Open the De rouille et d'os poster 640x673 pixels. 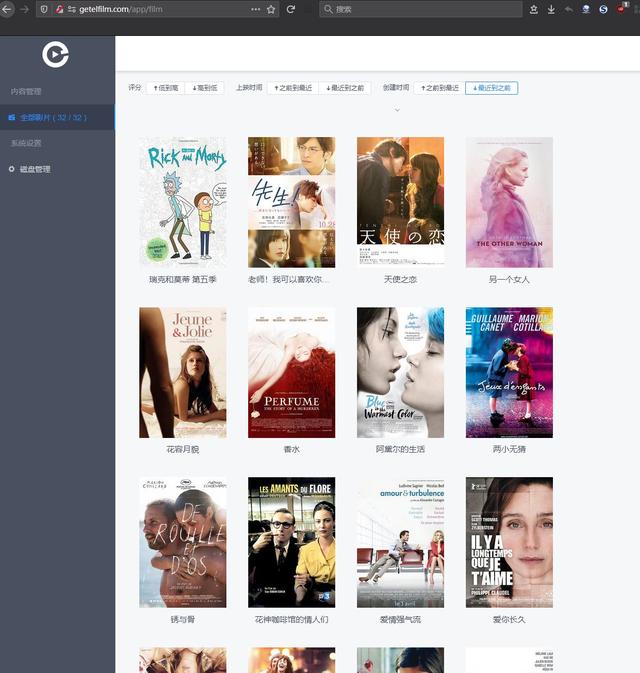183,542
